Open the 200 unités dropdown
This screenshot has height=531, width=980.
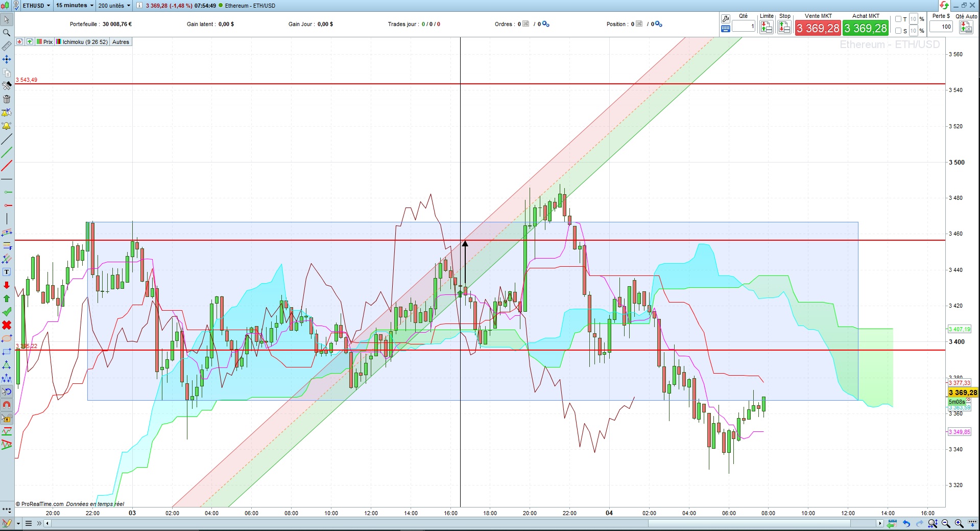click(114, 6)
